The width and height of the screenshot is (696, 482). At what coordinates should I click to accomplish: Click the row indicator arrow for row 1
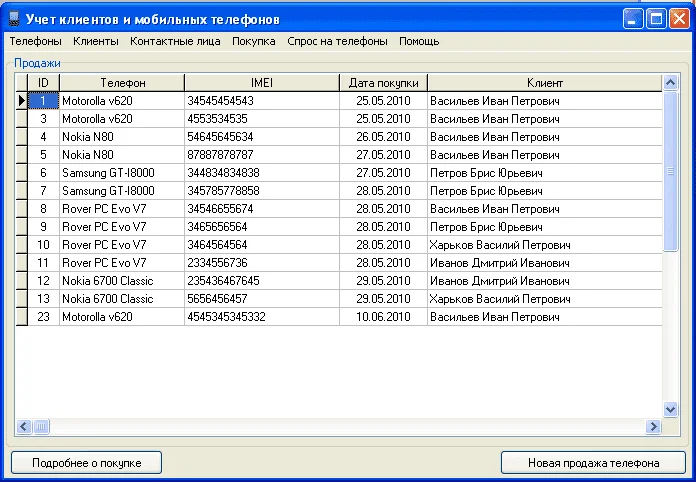(x=21, y=101)
